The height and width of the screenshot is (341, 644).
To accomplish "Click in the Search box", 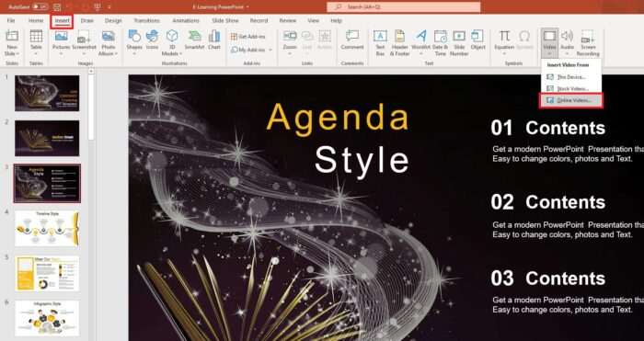I will (x=403, y=7).
